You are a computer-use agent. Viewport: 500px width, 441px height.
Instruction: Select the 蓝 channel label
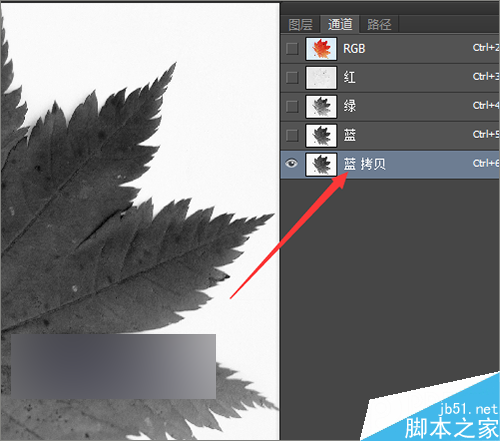click(x=349, y=136)
